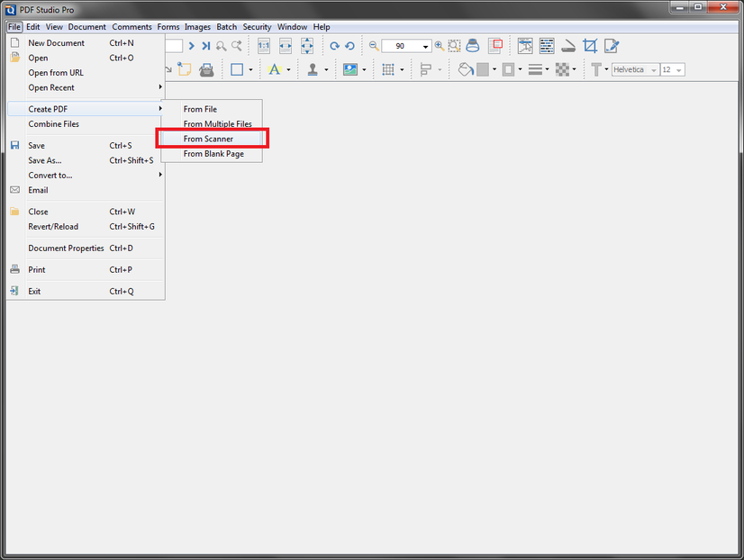Select the rubber stamp tool
The image size is (744, 560).
313,69
